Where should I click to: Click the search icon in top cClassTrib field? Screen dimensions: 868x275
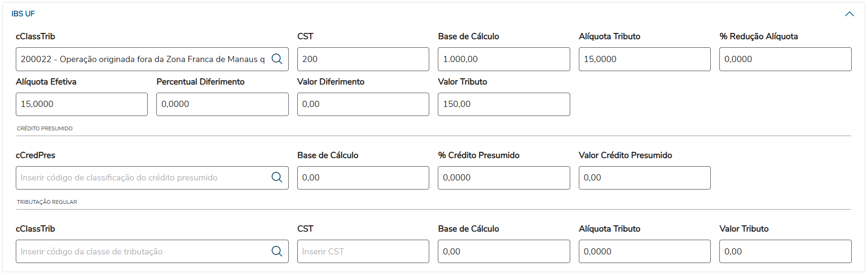coord(277,59)
